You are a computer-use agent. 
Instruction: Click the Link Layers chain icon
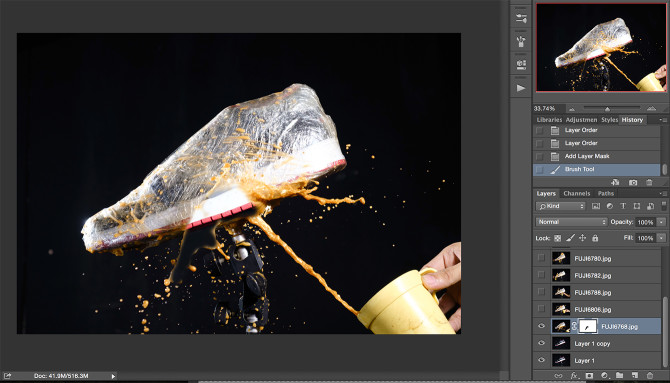pyautogui.click(x=558, y=376)
